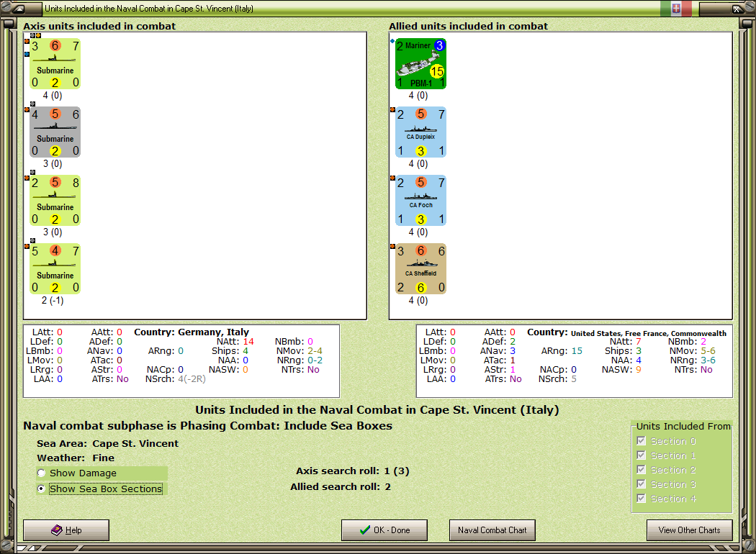The image size is (756, 554).
Task: Select the Axis submarine with factors 3 6 7
Action: coord(55,64)
